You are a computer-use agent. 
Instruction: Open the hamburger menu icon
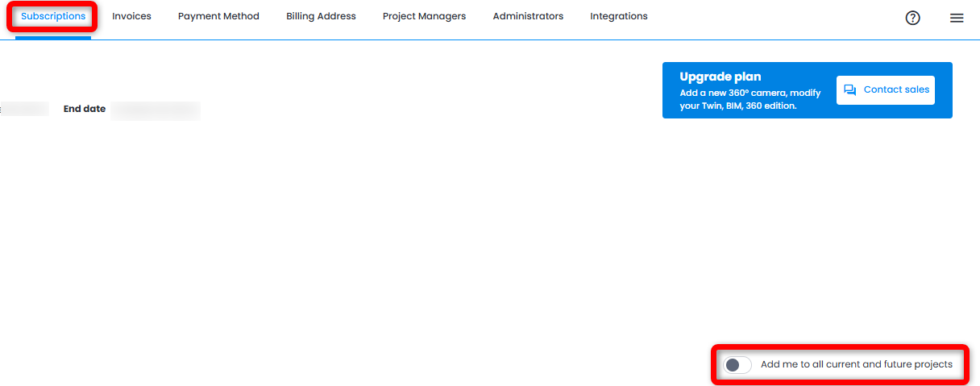click(957, 18)
